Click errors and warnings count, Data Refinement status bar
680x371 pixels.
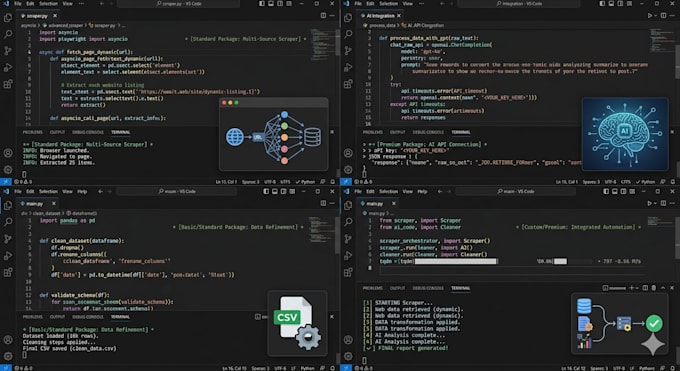(x=23, y=368)
